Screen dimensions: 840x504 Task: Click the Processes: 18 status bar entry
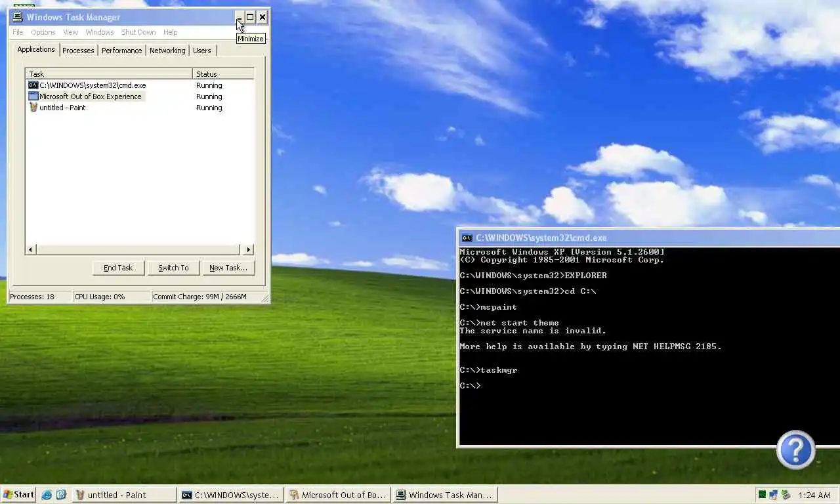click(x=39, y=297)
